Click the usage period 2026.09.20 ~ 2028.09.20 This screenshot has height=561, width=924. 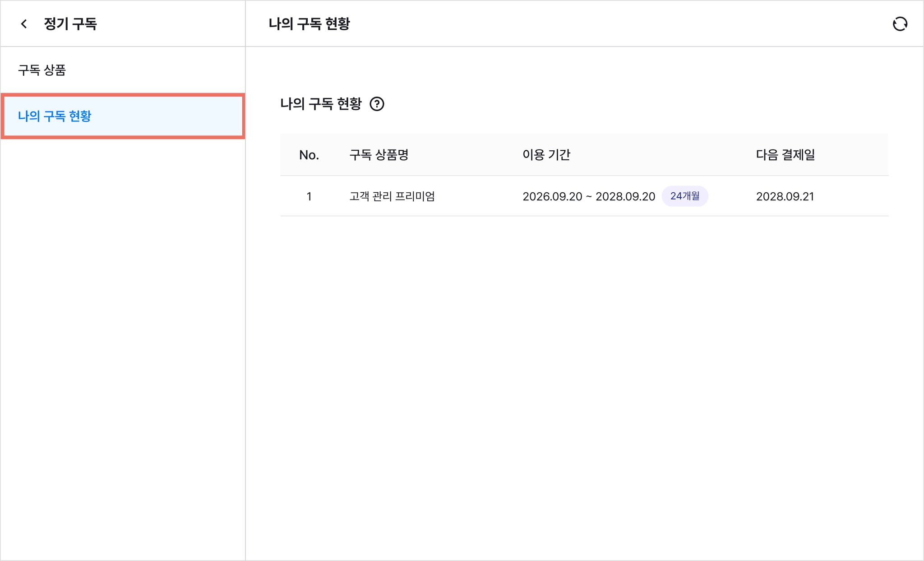click(x=588, y=196)
